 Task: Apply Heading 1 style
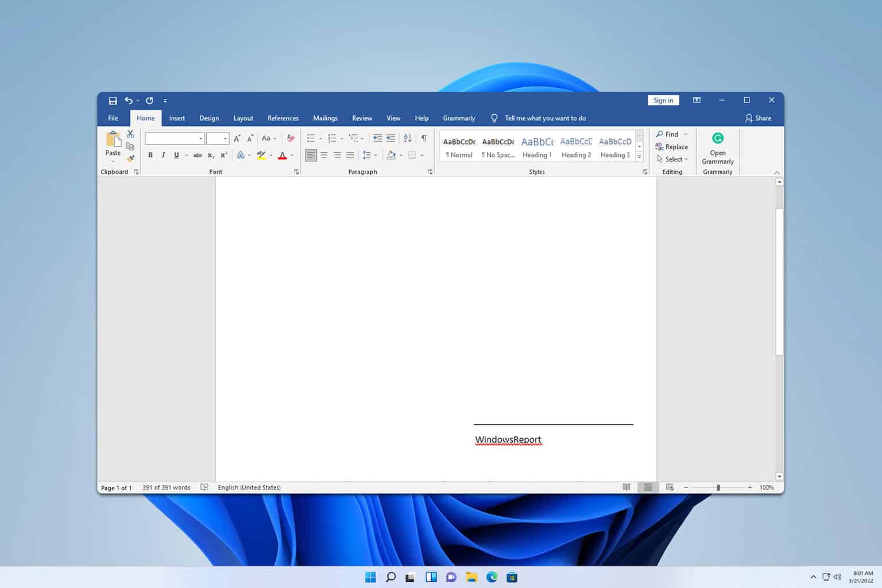537,147
